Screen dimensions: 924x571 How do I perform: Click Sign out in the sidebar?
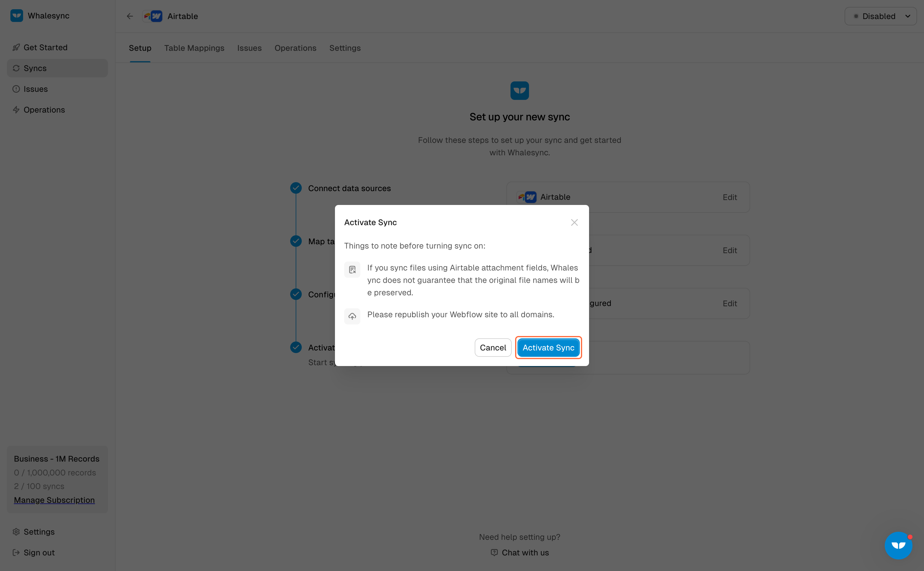coord(57,553)
